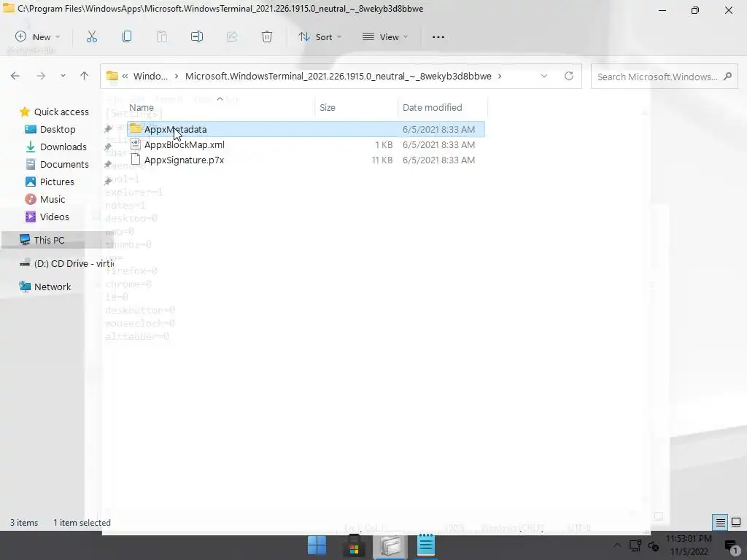Screen dimensions: 747x560
Task: Open recent locations dropdown arrow
Action: 63,76
